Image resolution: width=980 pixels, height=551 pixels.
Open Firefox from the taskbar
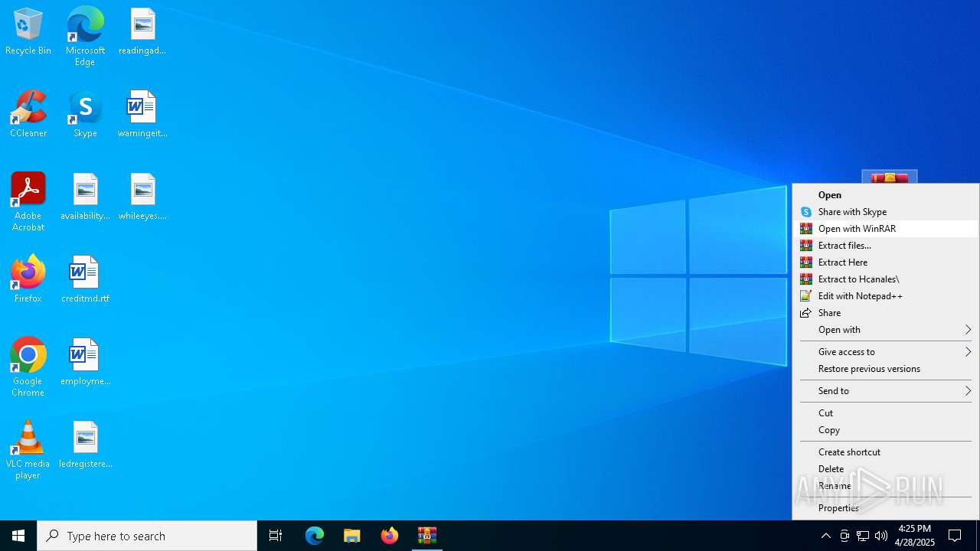[390, 536]
